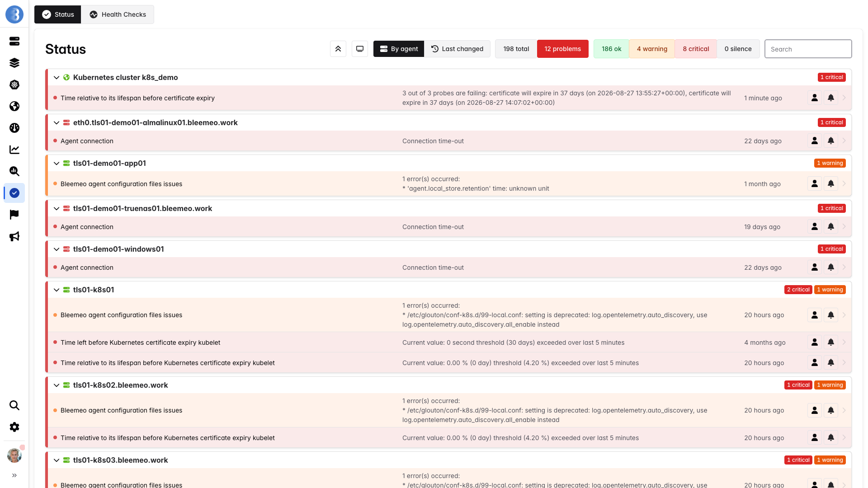Expand the sidebar with double chevron
Image resolution: width=868 pixels, height=488 pixels.
point(14,475)
